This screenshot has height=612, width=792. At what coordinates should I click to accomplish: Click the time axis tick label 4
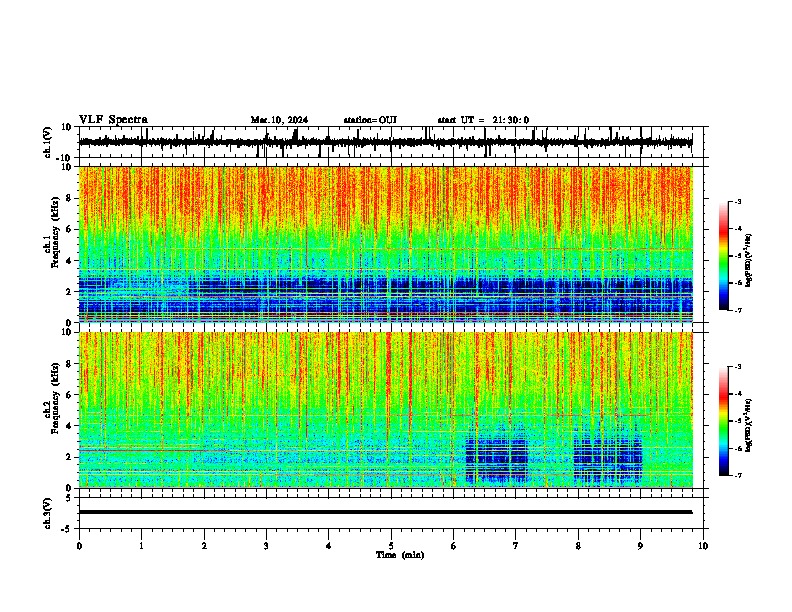coord(329,546)
